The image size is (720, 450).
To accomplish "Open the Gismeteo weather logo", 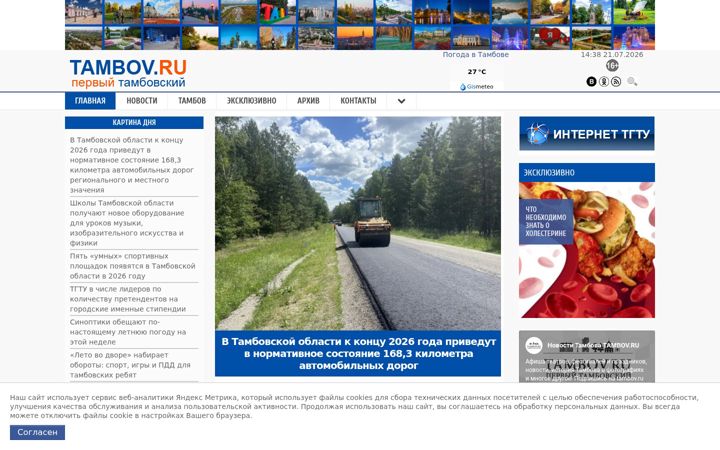I will click(x=477, y=87).
